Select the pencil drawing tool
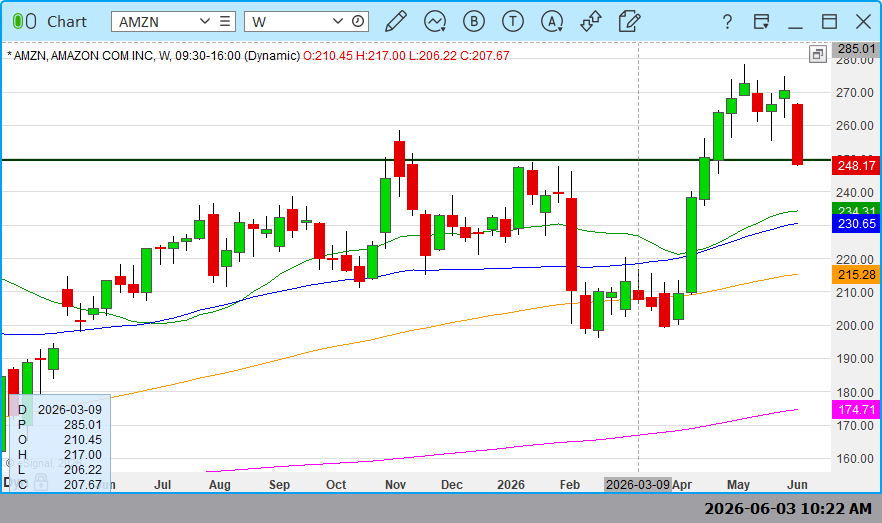Image resolution: width=882 pixels, height=523 pixels. [396, 21]
